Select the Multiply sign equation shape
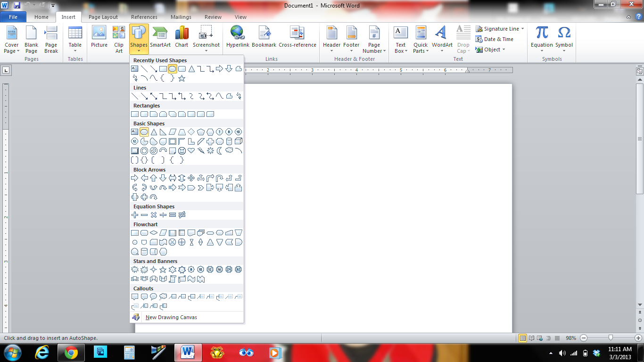Image resolution: width=644 pixels, height=362 pixels. pyautogui.click(x=154, y=215)
